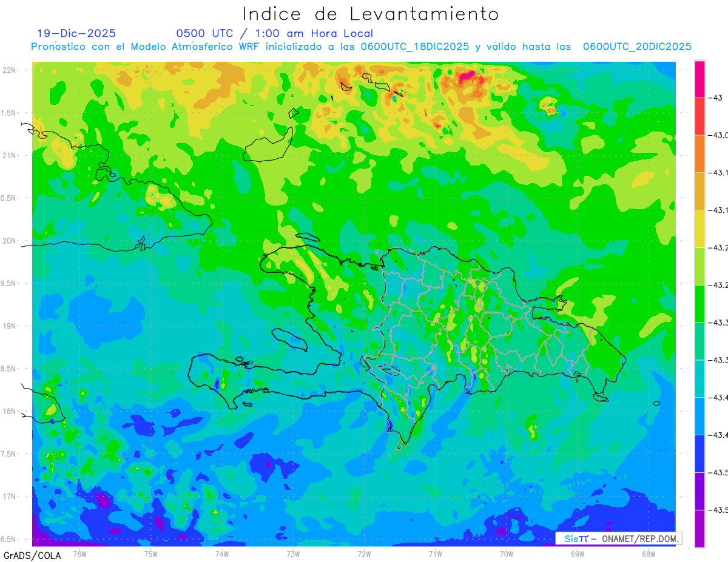Click the '70W' longitude label
The image size is (728, 562).
(507, 554)
